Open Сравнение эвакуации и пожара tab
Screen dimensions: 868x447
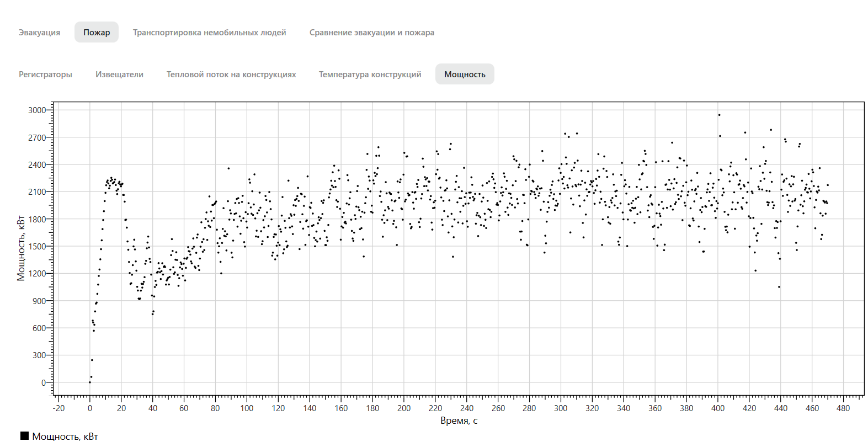click(x=372, y=33)
